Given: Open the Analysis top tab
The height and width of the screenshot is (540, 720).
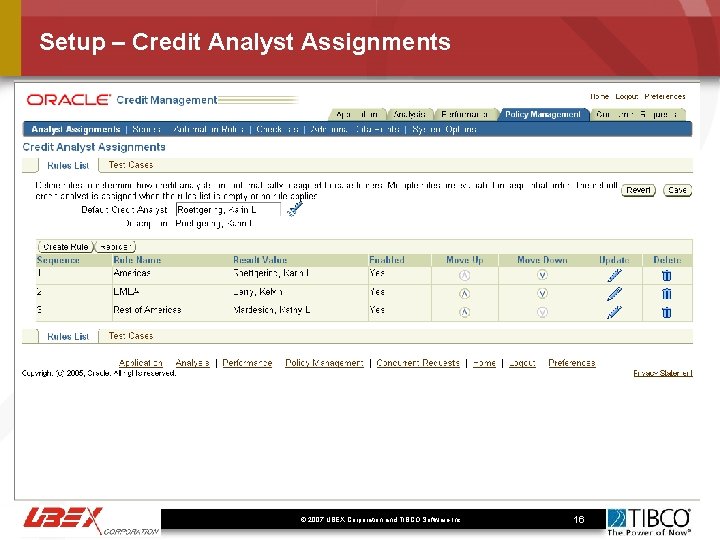Looking at the screenshot, I should 409,114.
